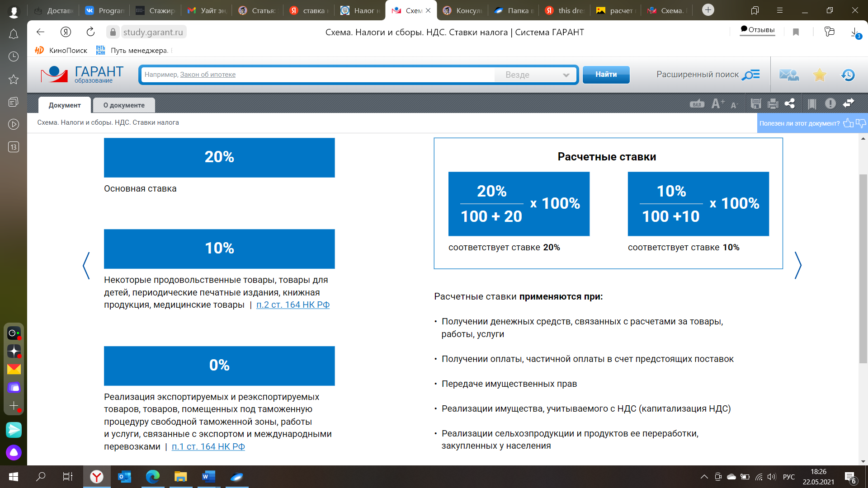Click the 'О документе' tab
Screen dimensions: 868x488
click(x=123, y=105)
